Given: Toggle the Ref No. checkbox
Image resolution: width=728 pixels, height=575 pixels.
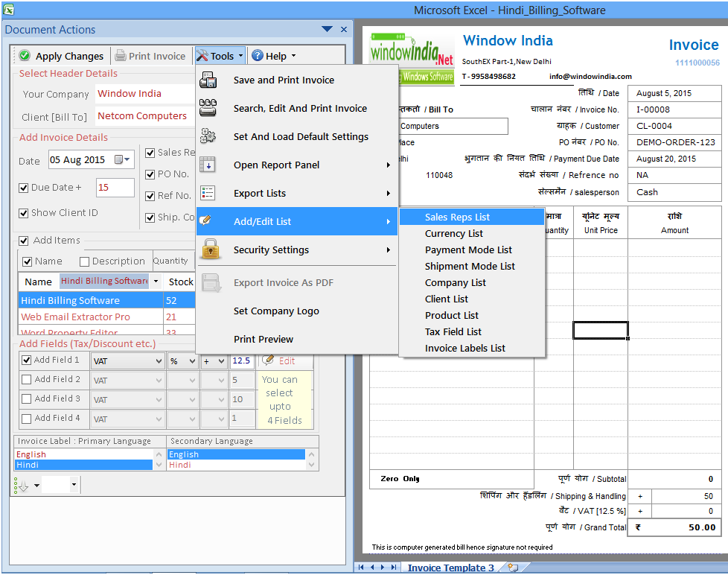Looking at the screenshot, I should click(x=150, y=196).
